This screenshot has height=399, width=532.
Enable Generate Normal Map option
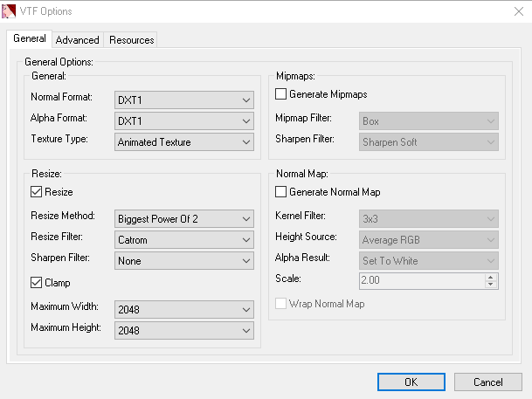[x=281, y=192]
